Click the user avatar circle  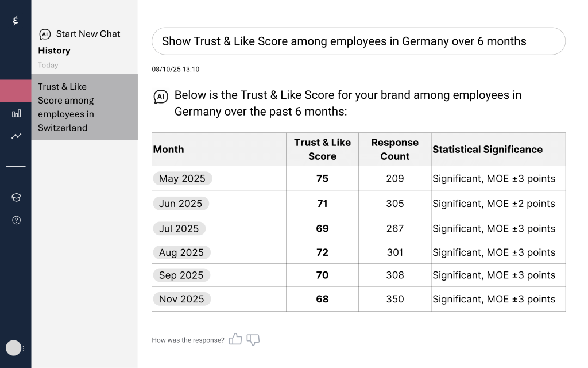coord(13,348)
